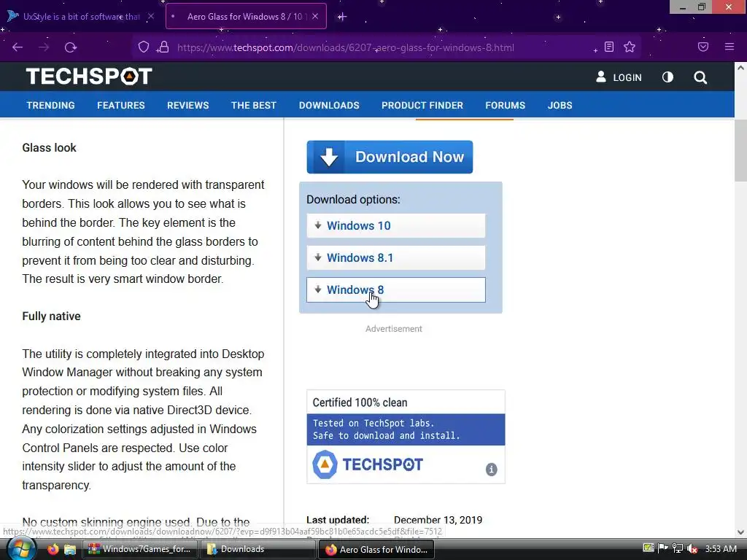Choose the Windows 8.1 download option
The width and height of the screenshot is (747, 560).
pos(396,257)
